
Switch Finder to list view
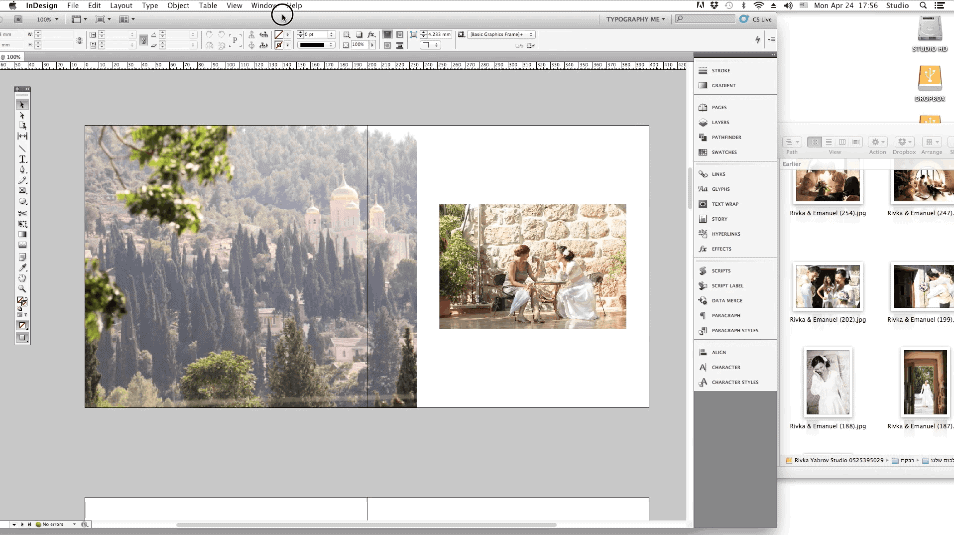828,143
